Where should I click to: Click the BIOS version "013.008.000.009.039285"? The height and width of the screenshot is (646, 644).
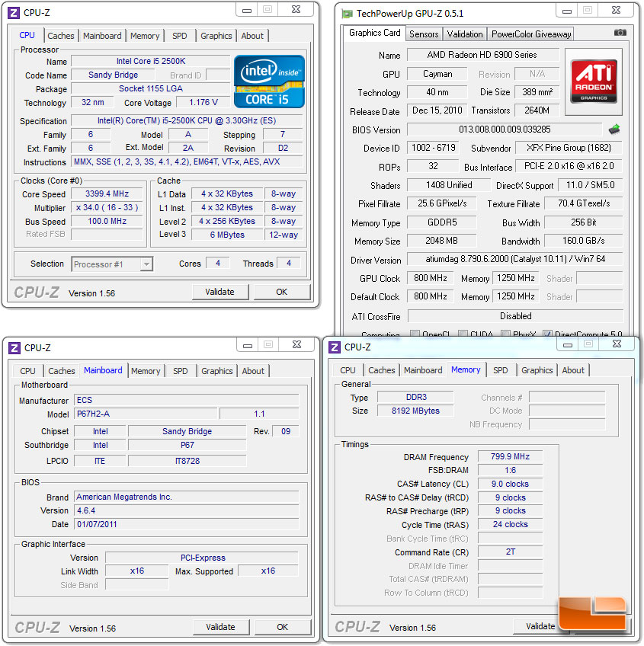pyautogui.click(x=505, y=130)
